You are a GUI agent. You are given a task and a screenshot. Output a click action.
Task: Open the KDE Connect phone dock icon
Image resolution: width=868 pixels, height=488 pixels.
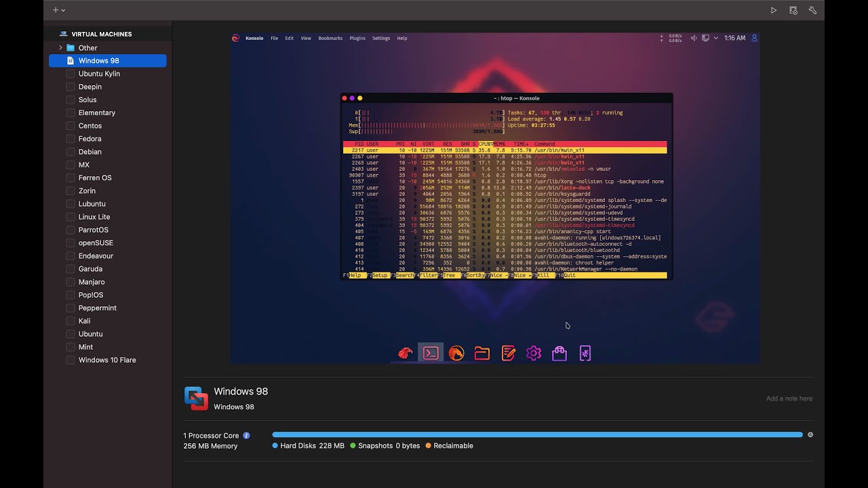tap(585, 353)
